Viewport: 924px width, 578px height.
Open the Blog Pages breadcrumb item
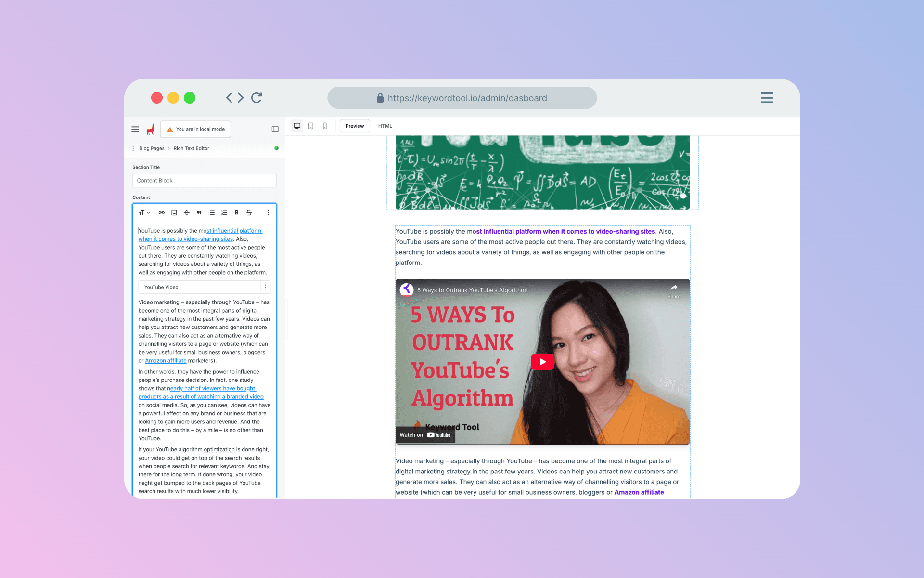(151, 148)
